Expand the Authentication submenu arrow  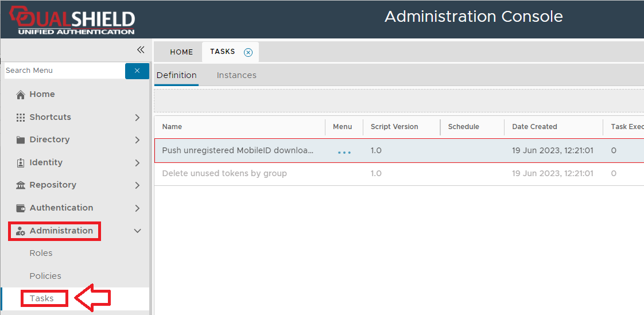(x=137, y=208)
